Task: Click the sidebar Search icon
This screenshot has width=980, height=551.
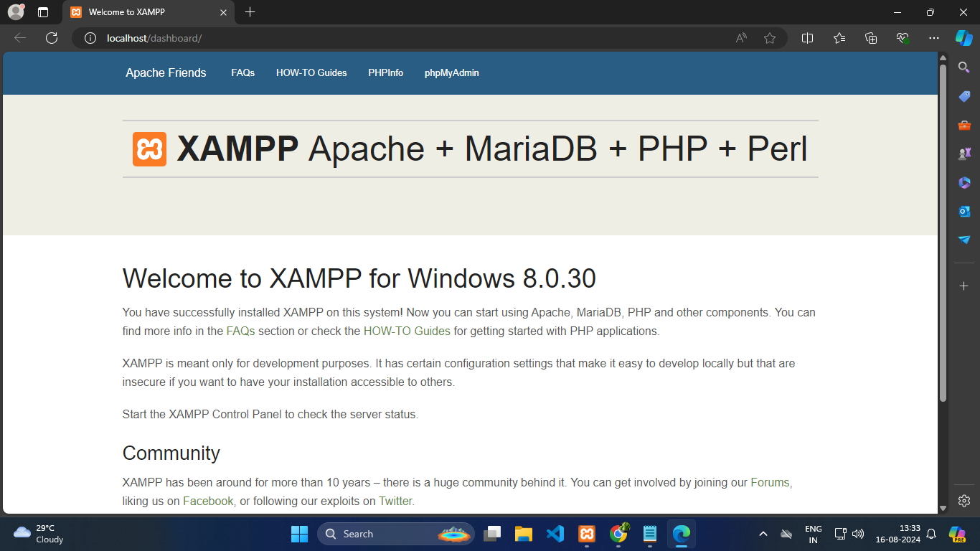Action: tap(964, 67)
